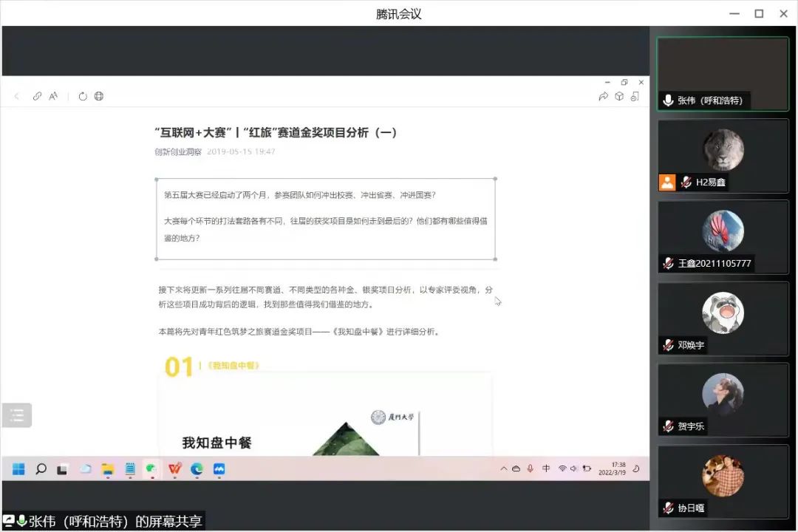Click the share/forward arrow icon
The image size is (798, 532).
click(603, 96)
